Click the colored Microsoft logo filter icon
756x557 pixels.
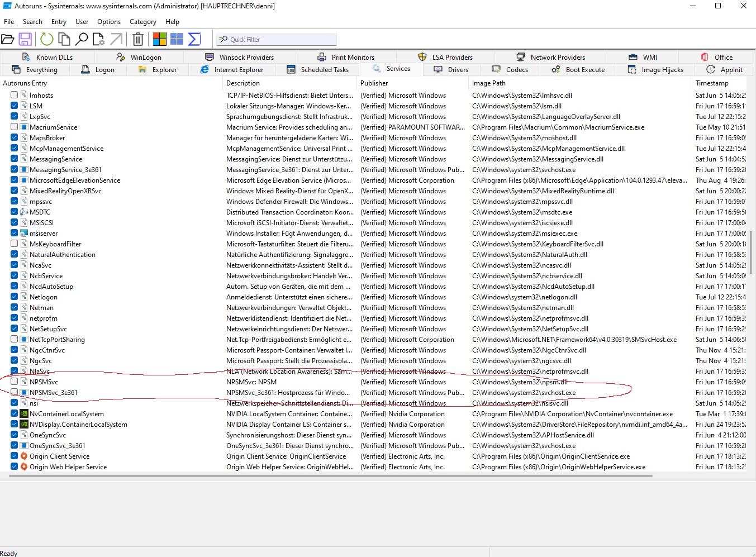pyautogui.click(x=160, y=39)
